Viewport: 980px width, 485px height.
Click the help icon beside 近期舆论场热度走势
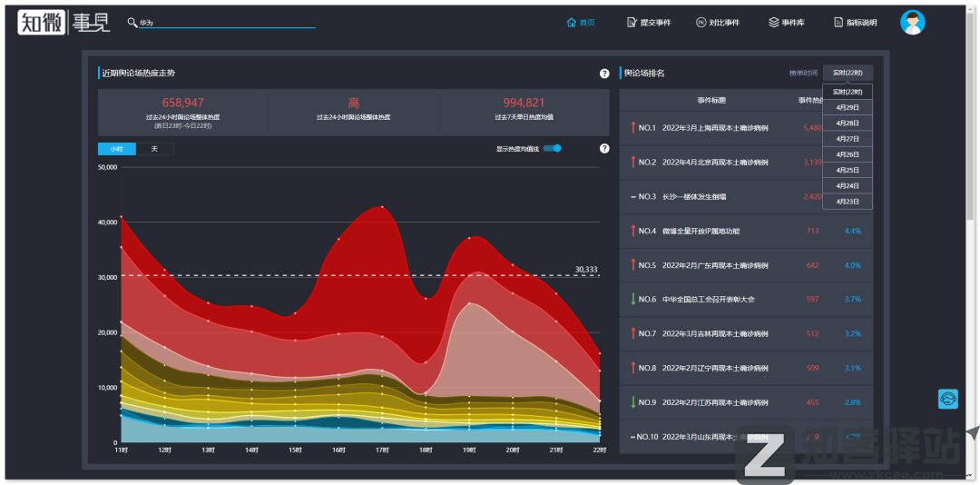click(604, 74)
